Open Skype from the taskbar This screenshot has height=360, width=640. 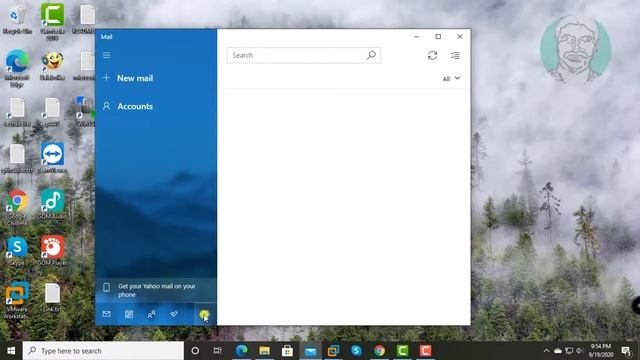356,351
